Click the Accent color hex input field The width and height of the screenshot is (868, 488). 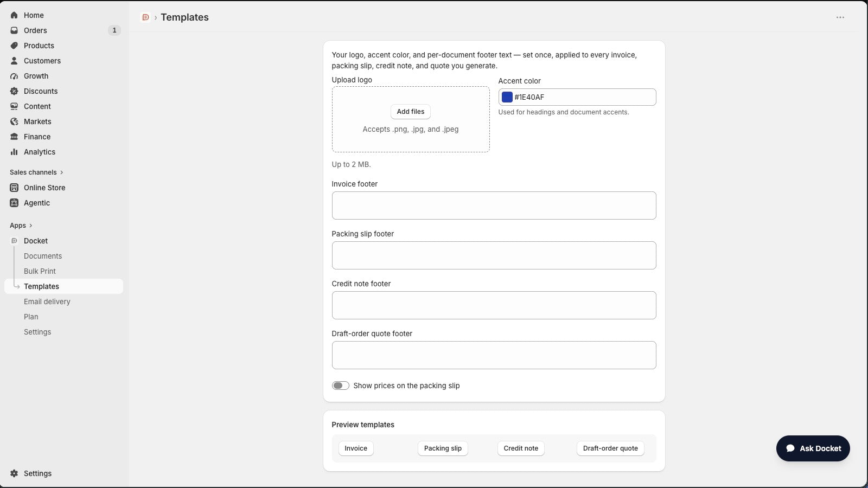577,97
